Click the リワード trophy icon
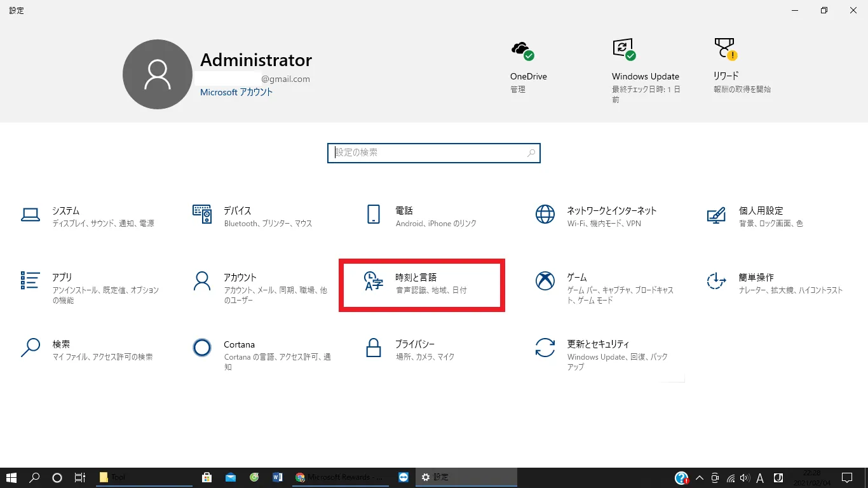The width and height of the screenshot is (868, 488). tap(726, 50)
